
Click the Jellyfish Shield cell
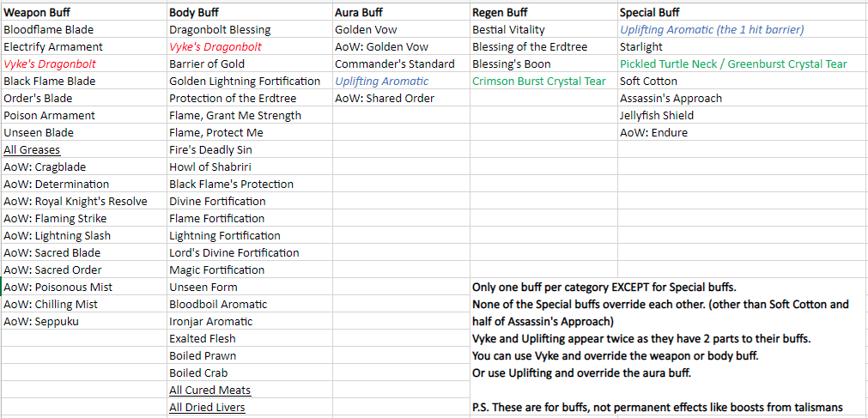(657, 116)
